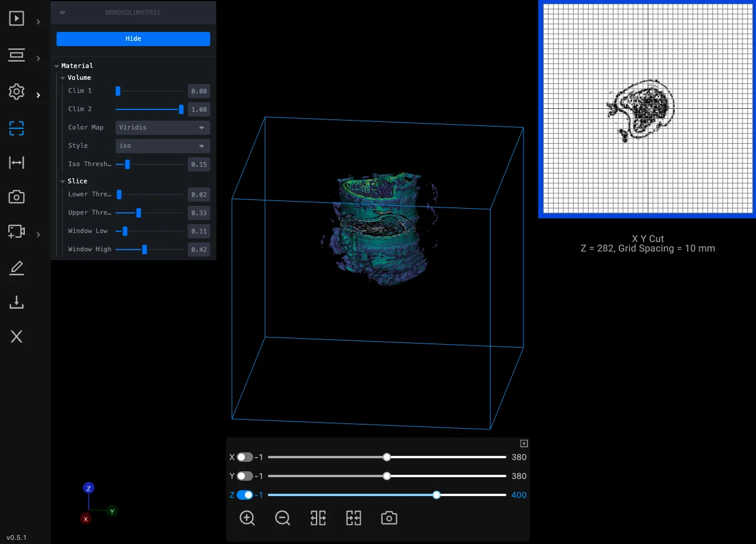Click the Window Low value field 0.11
This screenshot has width=756, height=544.
pos(199,231)
